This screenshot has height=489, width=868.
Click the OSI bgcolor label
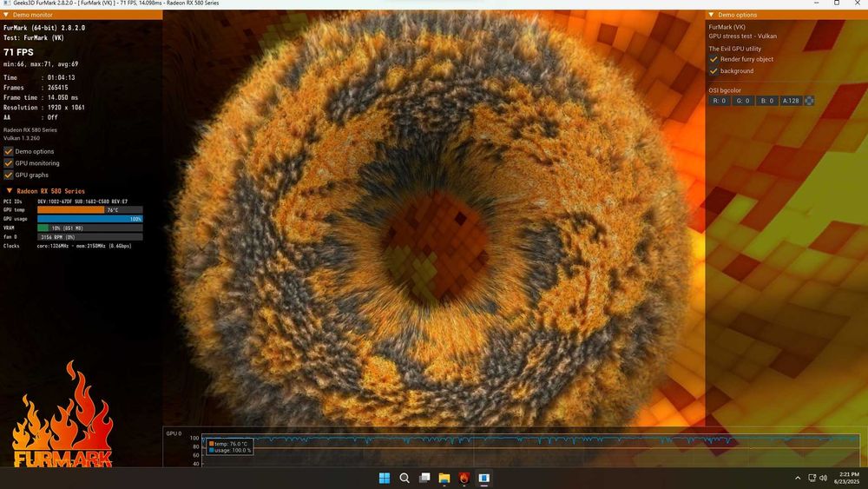(x=725, y=90)
